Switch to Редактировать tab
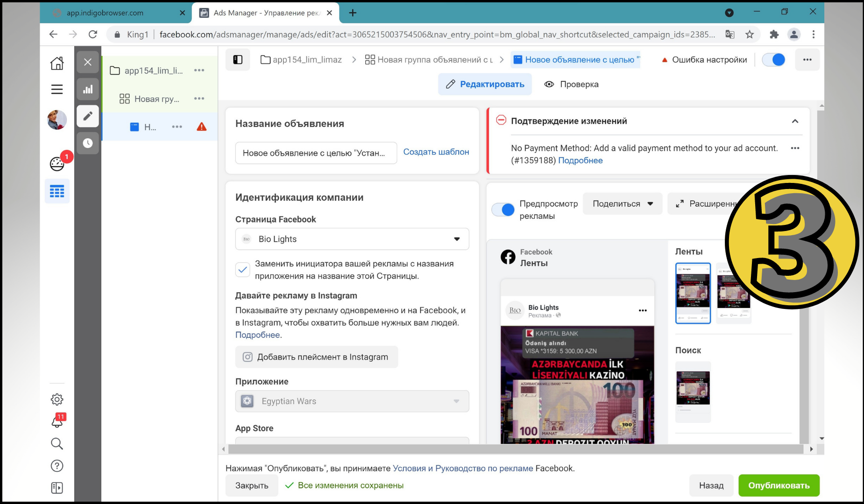The height and width of the screenshot is (504, 864). [485, 84]
